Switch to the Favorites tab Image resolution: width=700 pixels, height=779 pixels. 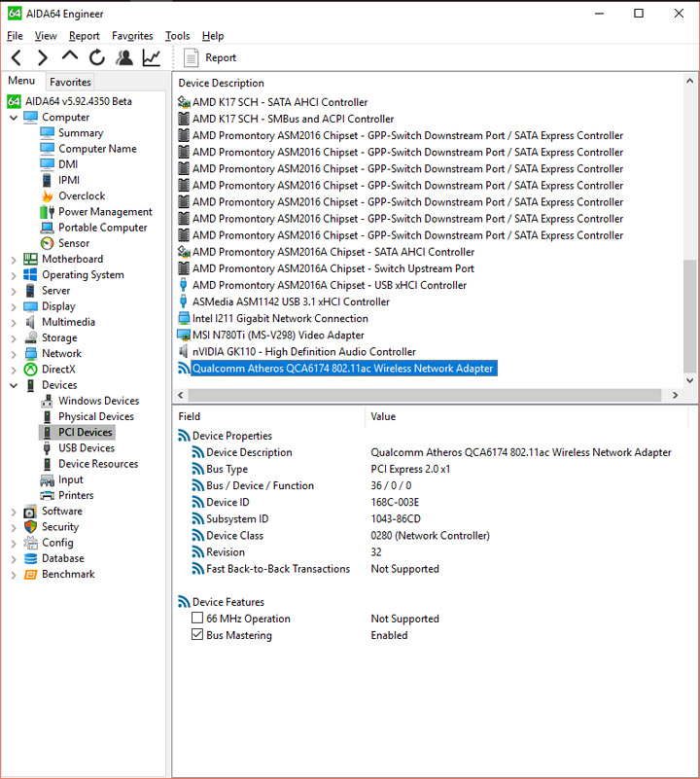click(70, 82)
